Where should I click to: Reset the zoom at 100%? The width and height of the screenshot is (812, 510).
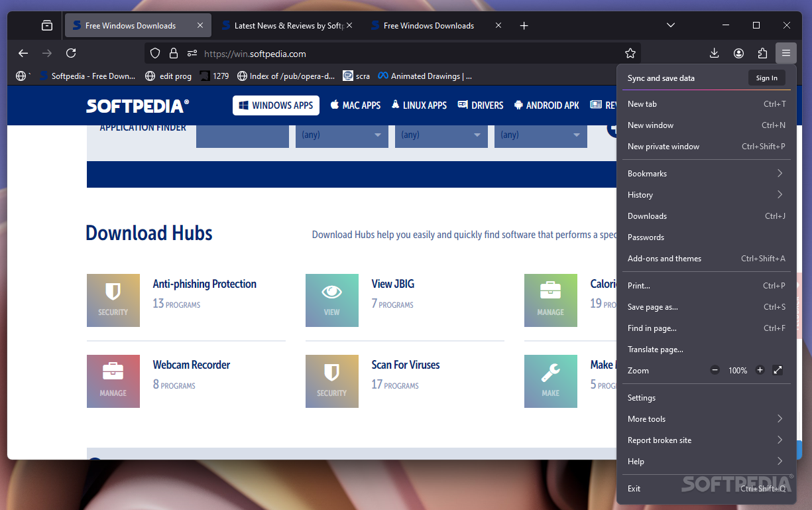[x=738, y=371]
